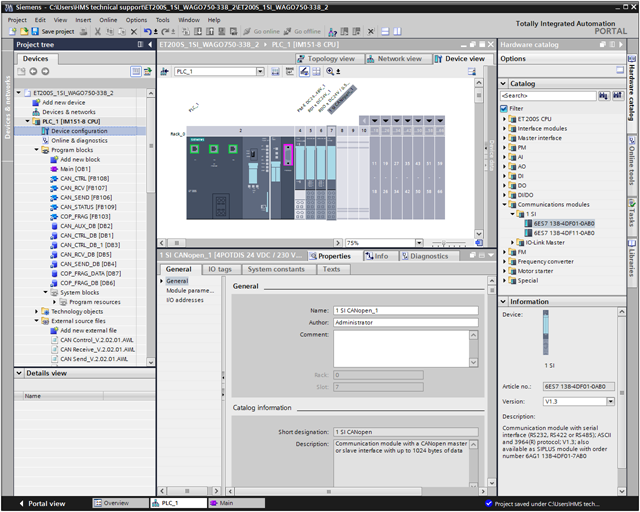Image resolution: width=640 pixels, height=512 pixels.
Task: Click the Comment text area
Action: pos(401,349)
